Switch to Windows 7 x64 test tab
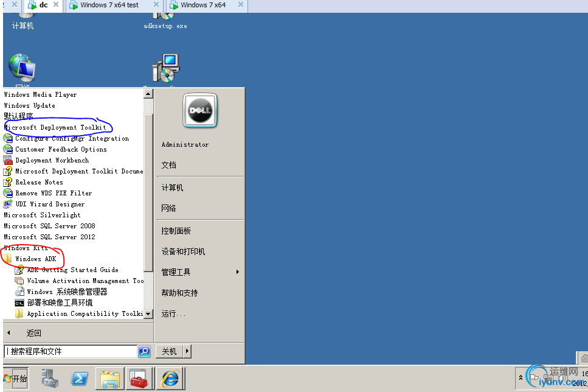This screenshot has height=392, width=588. 109,5
